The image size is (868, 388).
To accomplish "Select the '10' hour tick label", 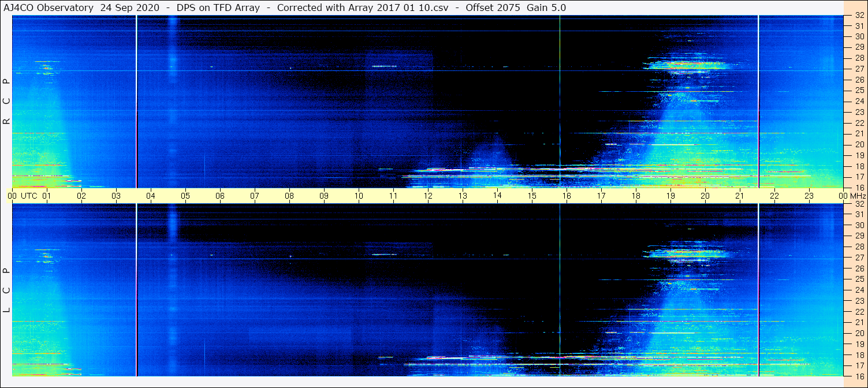I will pos(359,196).
